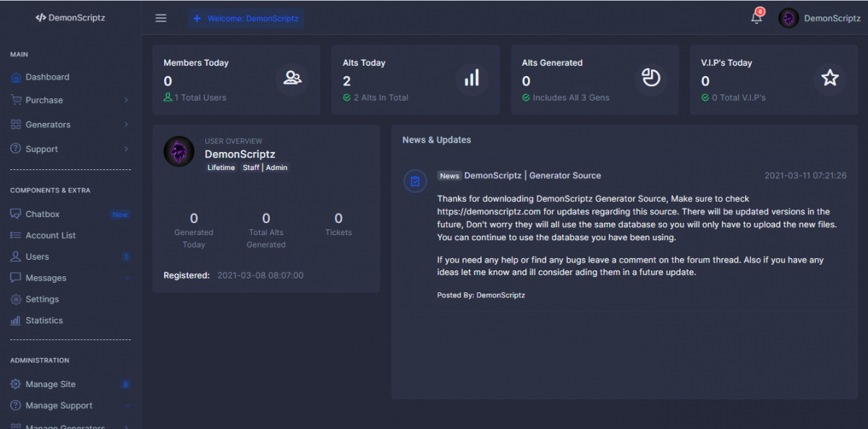Click the Alts Today bar chart icon

[x=472, y=78]
